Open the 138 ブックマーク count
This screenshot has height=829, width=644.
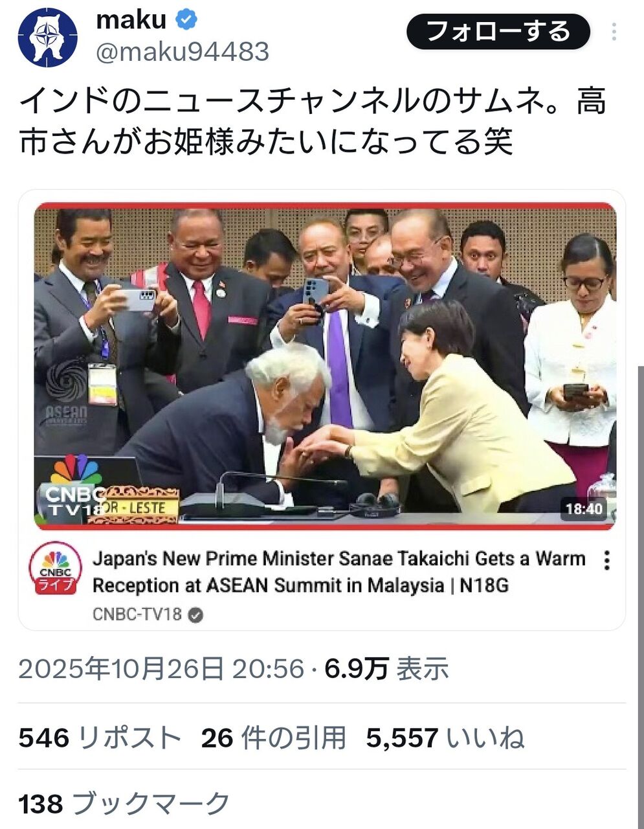pyautogui.click(x=124, y=804)
